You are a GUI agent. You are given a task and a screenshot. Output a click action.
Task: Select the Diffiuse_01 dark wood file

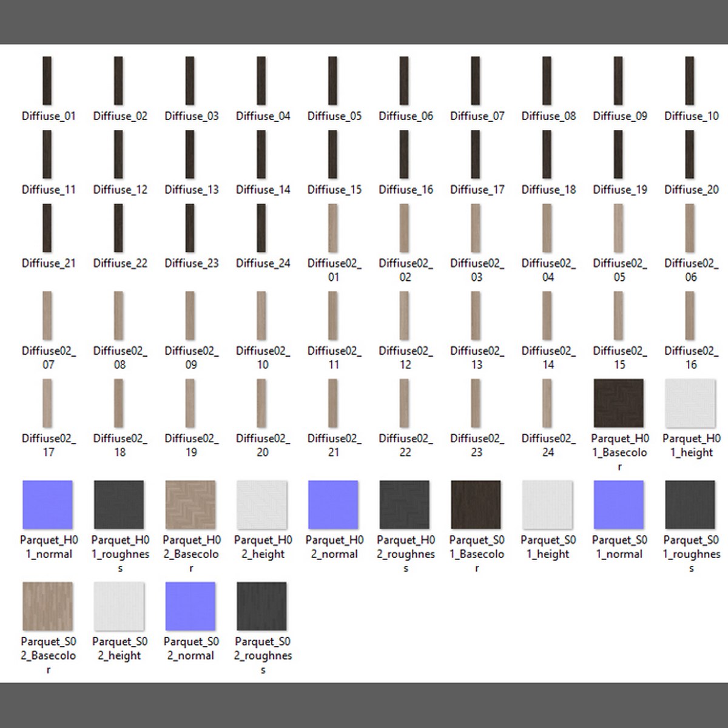coord(47,81)
